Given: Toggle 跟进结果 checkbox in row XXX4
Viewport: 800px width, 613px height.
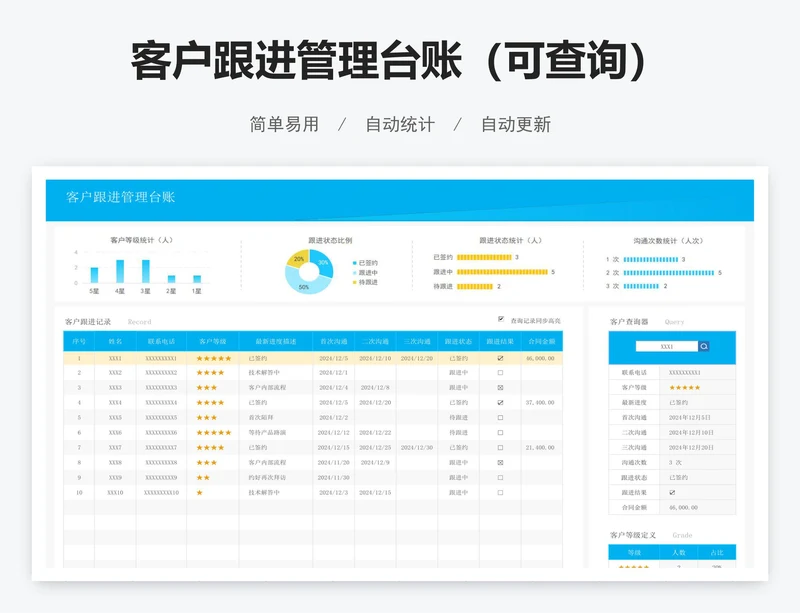Looking at the screenshot, I should pyautogui.click(x=500, y=403).
